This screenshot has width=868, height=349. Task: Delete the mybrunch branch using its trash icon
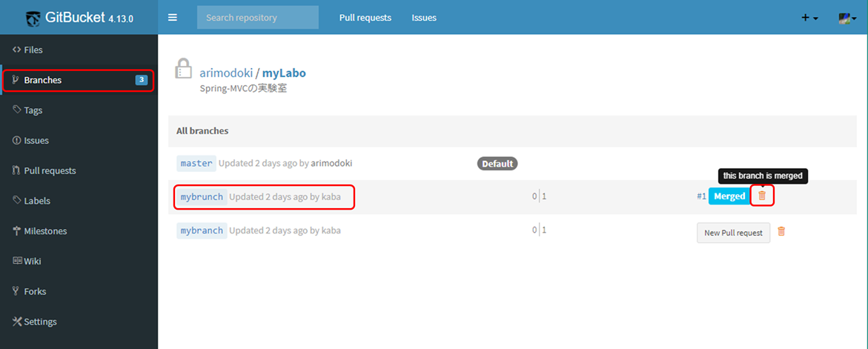pos(762,195)
